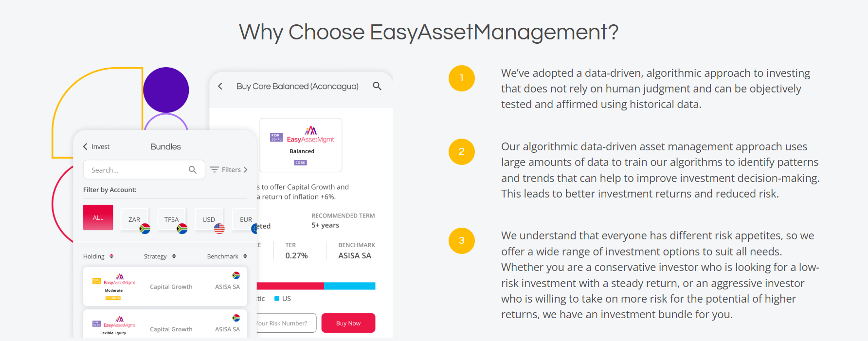Sort list by Strategy column arrows
The height and width of the screenshot is (341, 868).
click(x=174, y=256)
